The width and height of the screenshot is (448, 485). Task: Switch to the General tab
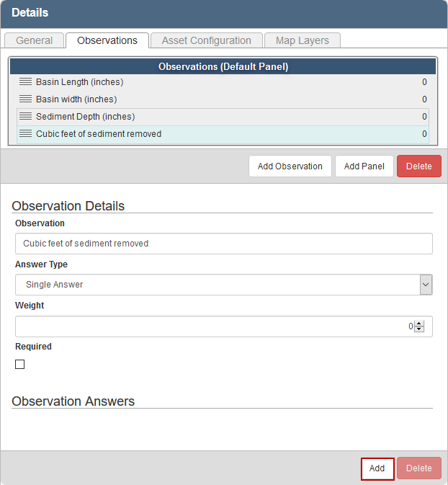[34, 40]
